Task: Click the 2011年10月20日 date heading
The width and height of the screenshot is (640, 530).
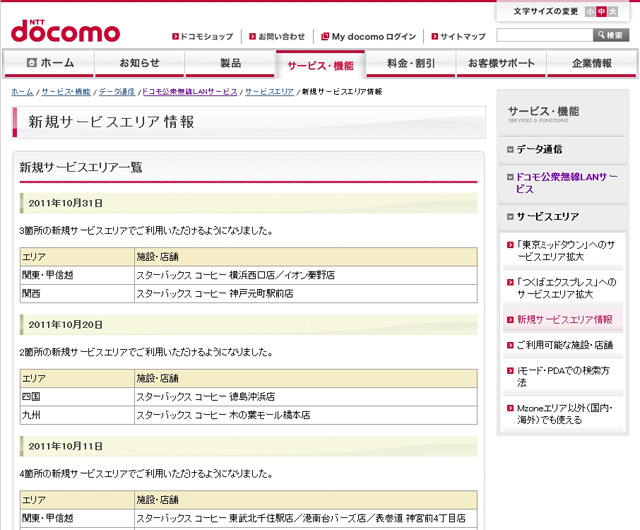Action: pos(249,325)
